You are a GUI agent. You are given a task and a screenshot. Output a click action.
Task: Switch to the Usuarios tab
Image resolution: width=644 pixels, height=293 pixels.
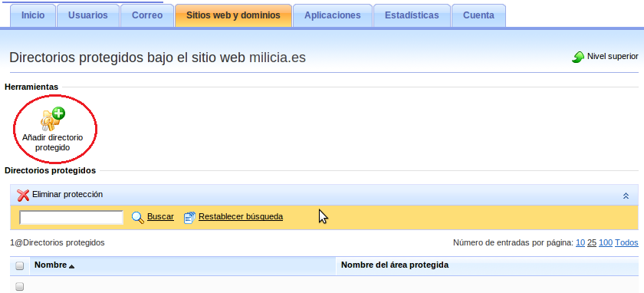[88, 15]
